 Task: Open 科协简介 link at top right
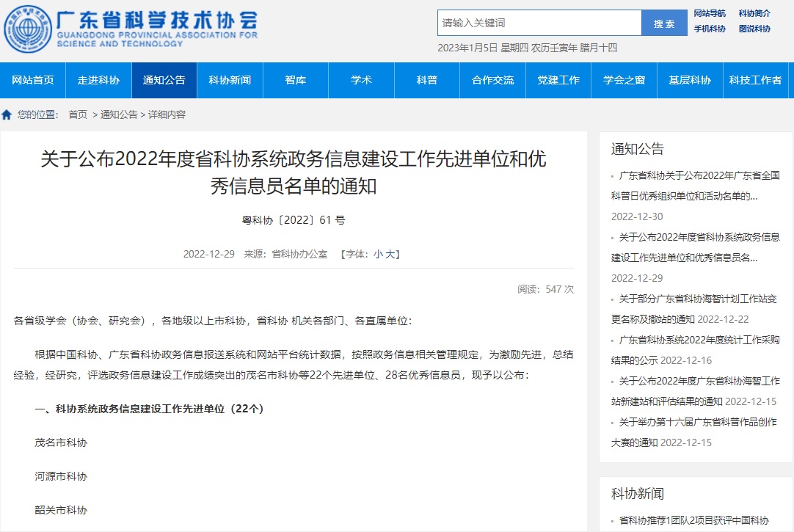(x=754, y=13)
